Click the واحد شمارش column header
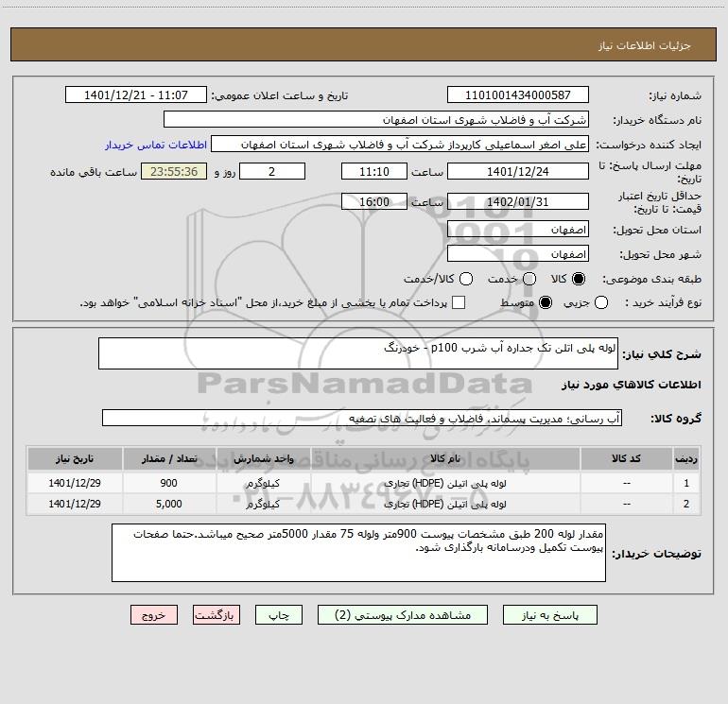The height and width of the screenshot is (704, 728). click(263, 458)
